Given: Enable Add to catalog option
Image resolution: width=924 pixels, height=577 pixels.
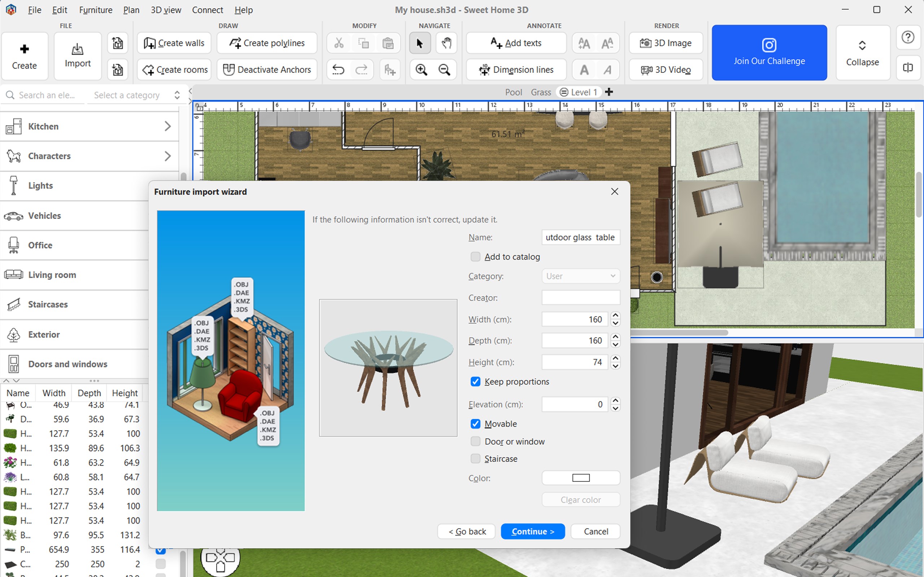Looking at the screenshot, I should pyautogui.click(x=475, y=256).
